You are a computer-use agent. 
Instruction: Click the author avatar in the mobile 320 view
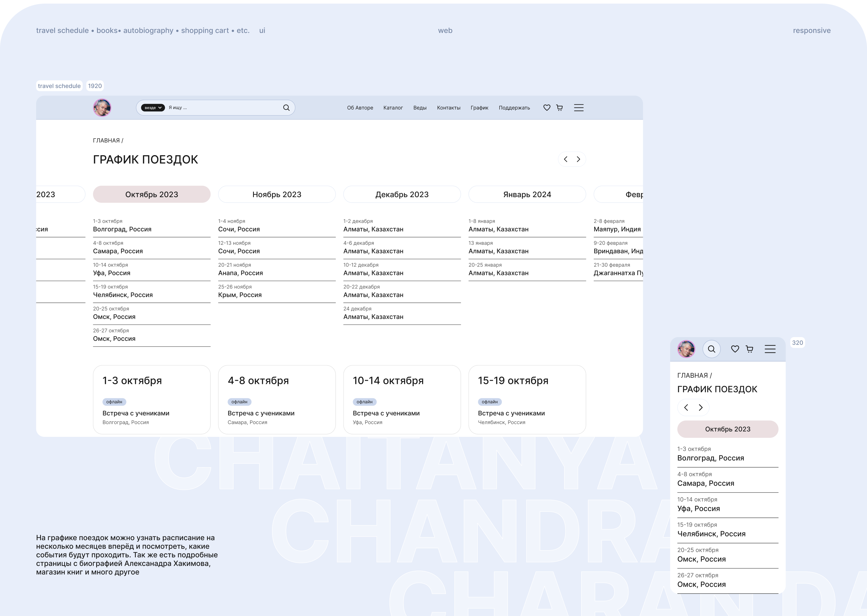coord(686,349)
